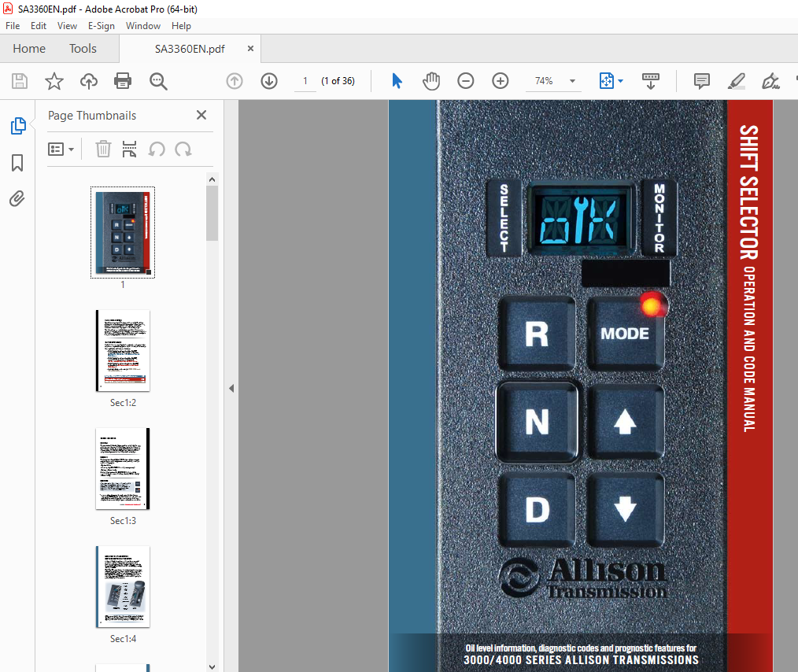Screen dimensions: 798x672
Task: Collapse the navigation pane with arrow
Action: [231, 388]
